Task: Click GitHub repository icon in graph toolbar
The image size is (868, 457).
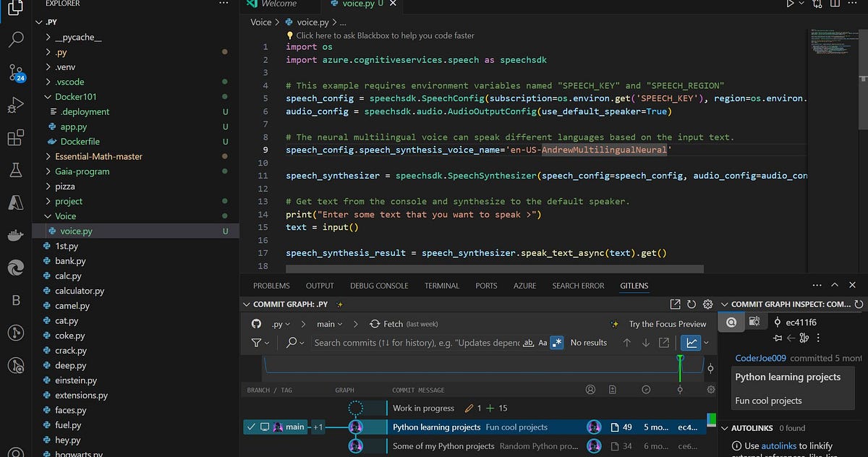Action: click(x=256, y=324)
